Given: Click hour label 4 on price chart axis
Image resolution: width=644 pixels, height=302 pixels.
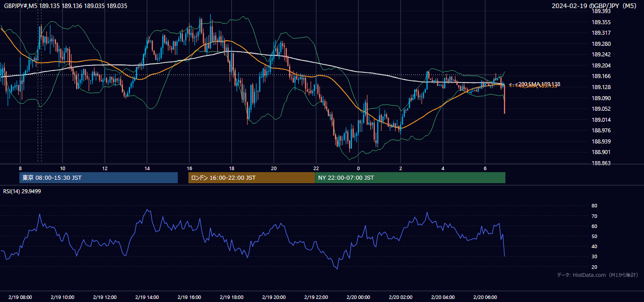Looking at the screenshot, I should coord(443,168).
